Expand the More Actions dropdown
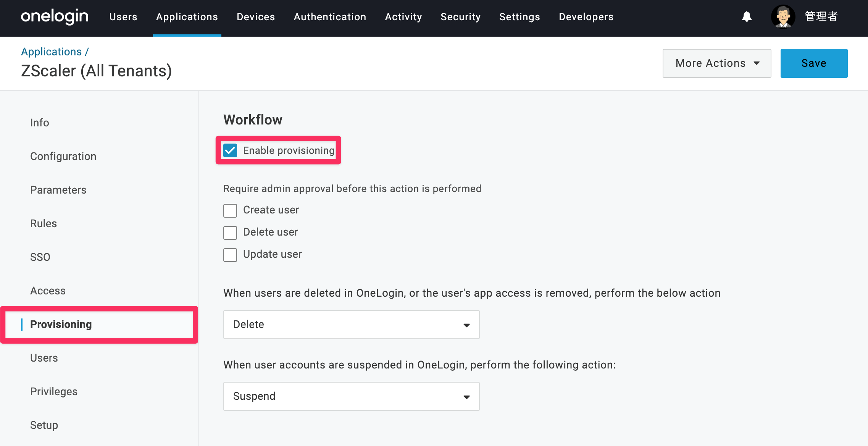 pyautogui.click(x=717, y=63)
